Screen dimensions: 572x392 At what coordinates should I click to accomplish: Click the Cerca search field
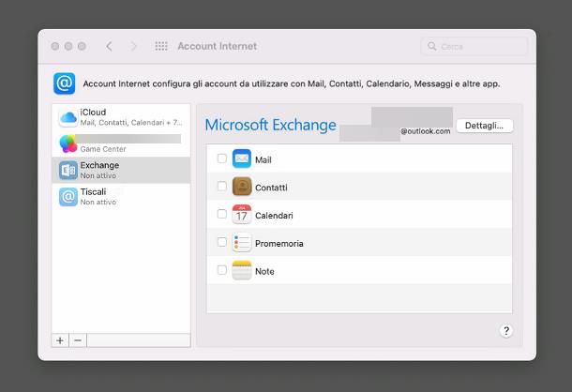(x=474, y=46)
